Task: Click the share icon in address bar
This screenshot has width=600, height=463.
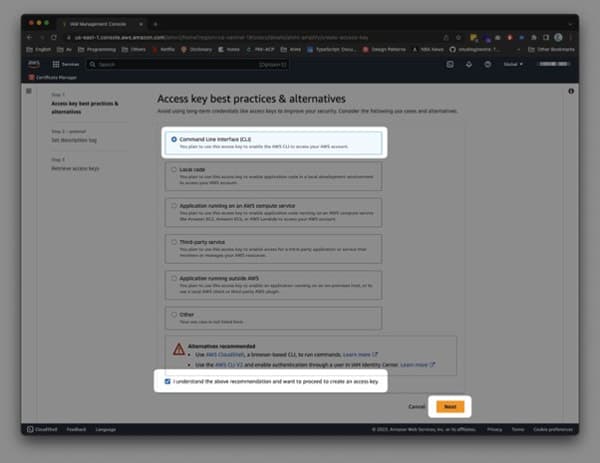Action: [446, 37]
